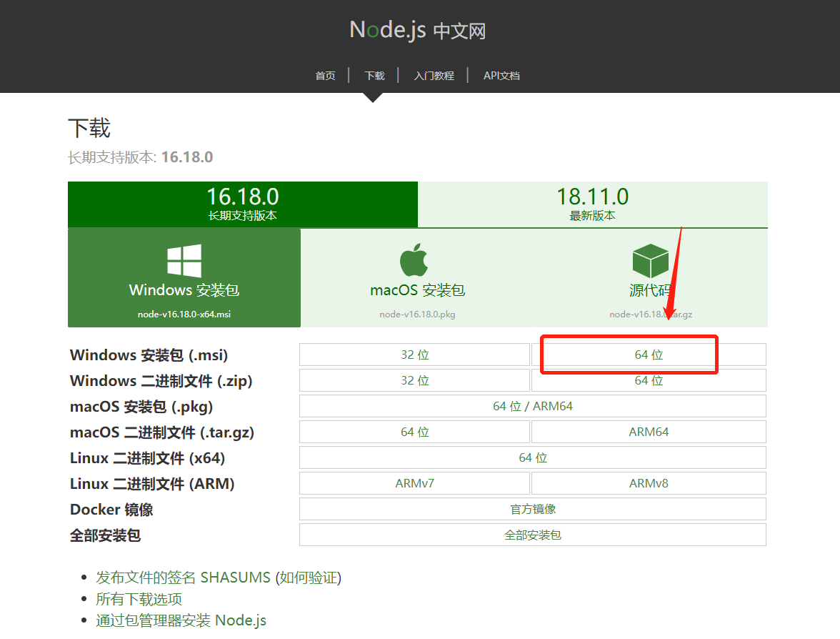This screenshot has height=639, width=840.
Task: Open 发布文件的签名 SHASUMS link
Action: click(183, 578)
